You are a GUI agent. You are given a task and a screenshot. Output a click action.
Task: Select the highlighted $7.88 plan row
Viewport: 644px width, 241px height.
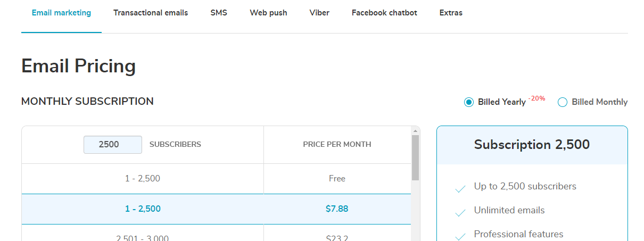coord(217,209)
